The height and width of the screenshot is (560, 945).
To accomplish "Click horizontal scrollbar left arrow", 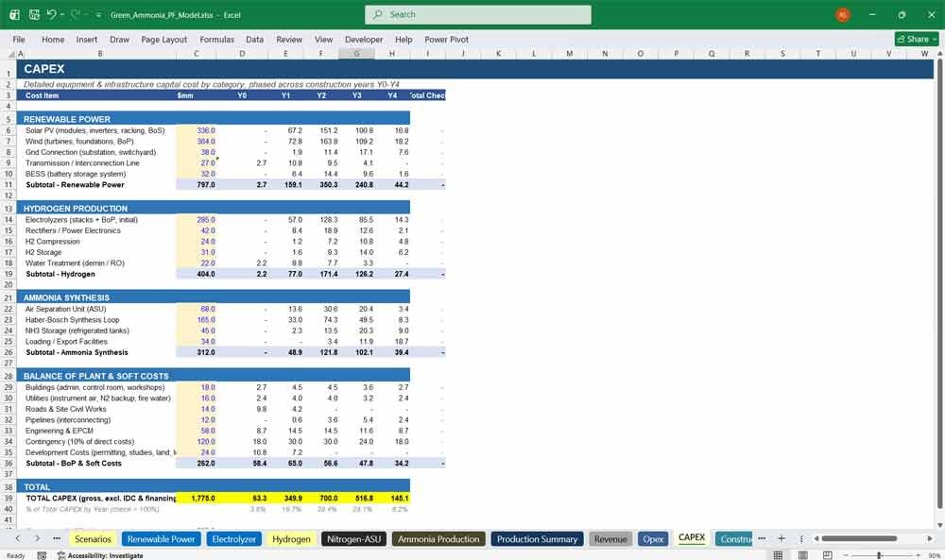I will click(x=816, y=538).
